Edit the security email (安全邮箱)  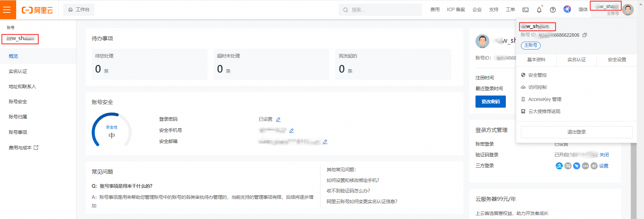325,142
